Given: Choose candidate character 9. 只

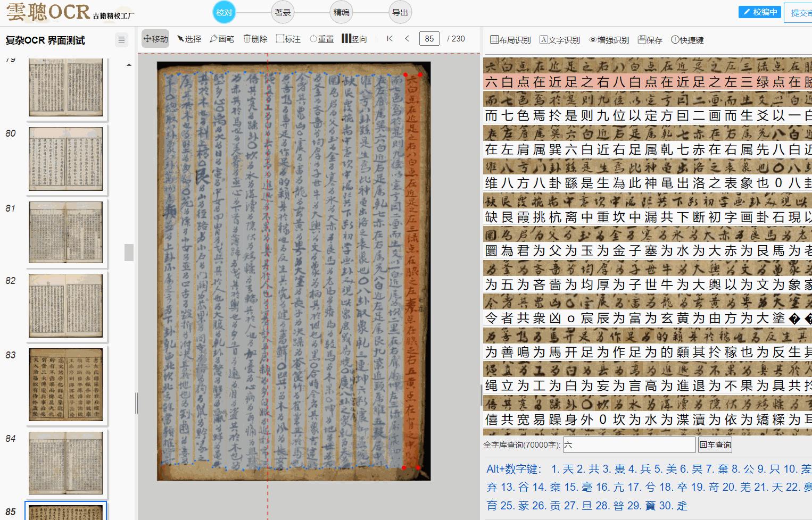Looking at the screenshot, I should (768, 469).
